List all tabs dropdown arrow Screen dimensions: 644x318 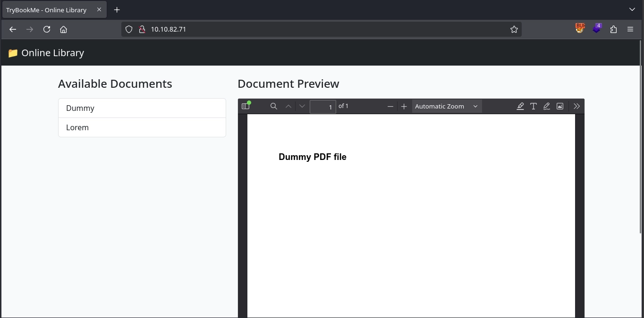coord(632,9)
